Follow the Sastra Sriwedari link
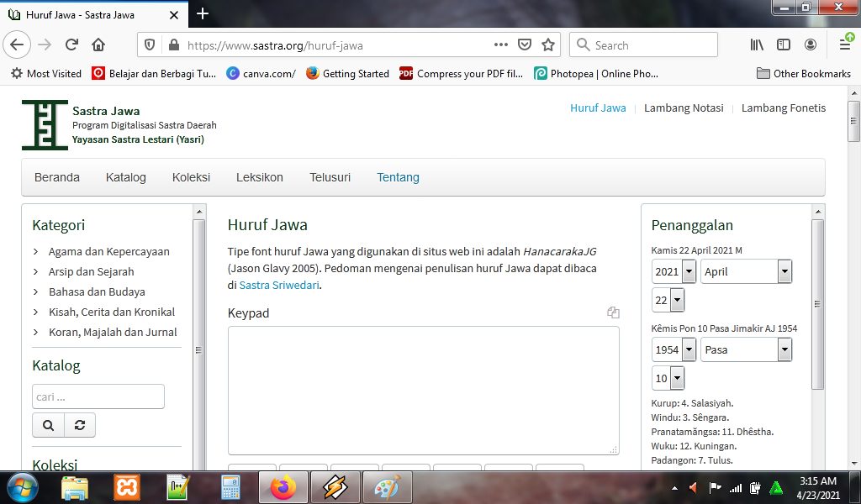 [279, 285]
